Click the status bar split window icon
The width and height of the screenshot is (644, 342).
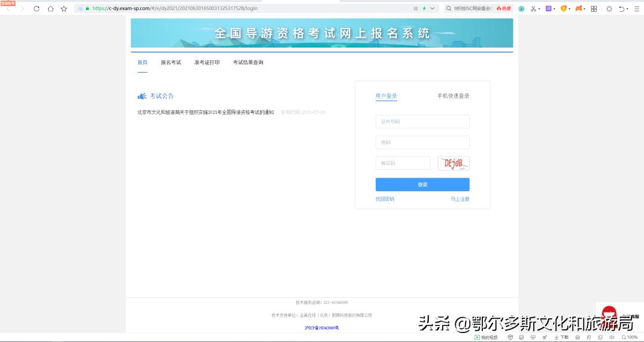600,337
